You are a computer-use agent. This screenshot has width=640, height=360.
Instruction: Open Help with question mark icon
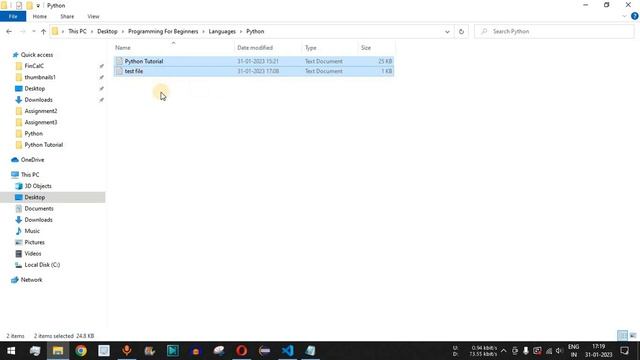coord(635,16)
